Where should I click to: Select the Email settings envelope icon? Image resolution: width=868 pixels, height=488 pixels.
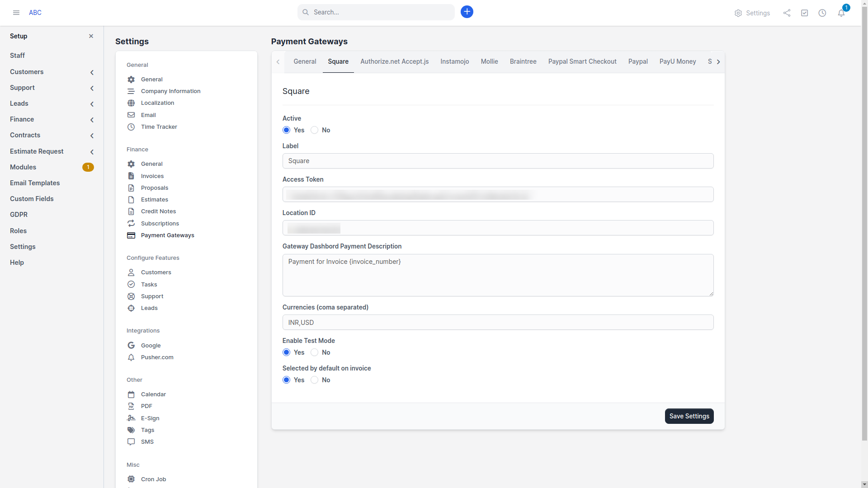(131, 115)
